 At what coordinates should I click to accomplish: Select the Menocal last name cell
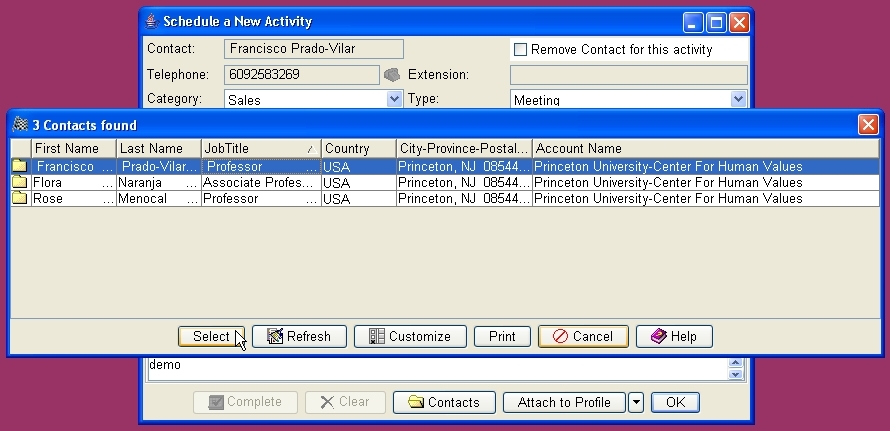coord(158,198)
